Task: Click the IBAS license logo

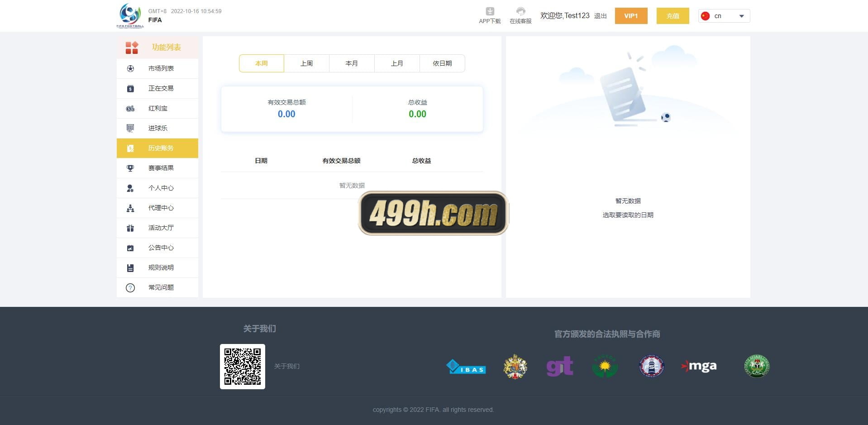Action: (x=466, y=367)
